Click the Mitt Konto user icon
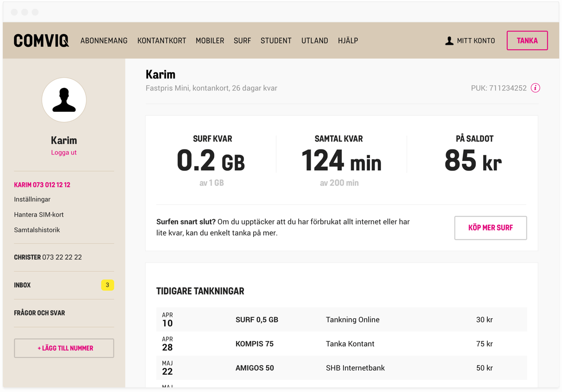Image resolution: width=562 pixels, height=392 pixels. [449, 41]
